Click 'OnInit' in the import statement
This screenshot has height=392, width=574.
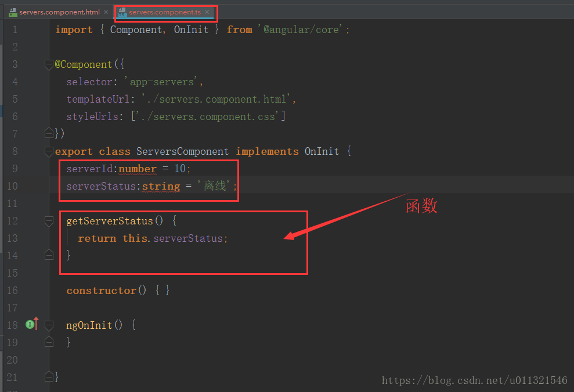[x=191, y=30]
